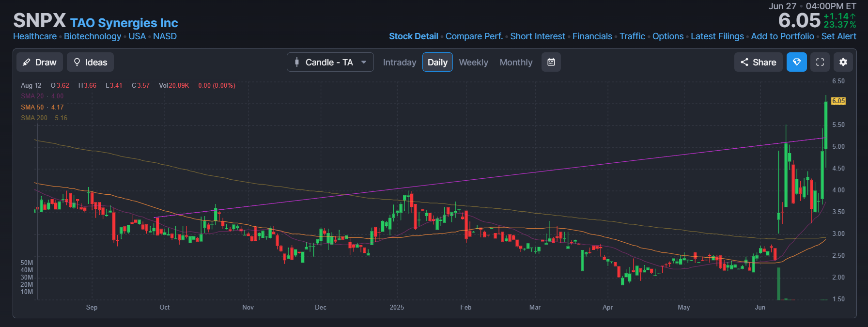Image resolution: width=868 pixels, height=327 pixels.
Task: Click the SMA 50 indicator label
Action: [32, 107]
